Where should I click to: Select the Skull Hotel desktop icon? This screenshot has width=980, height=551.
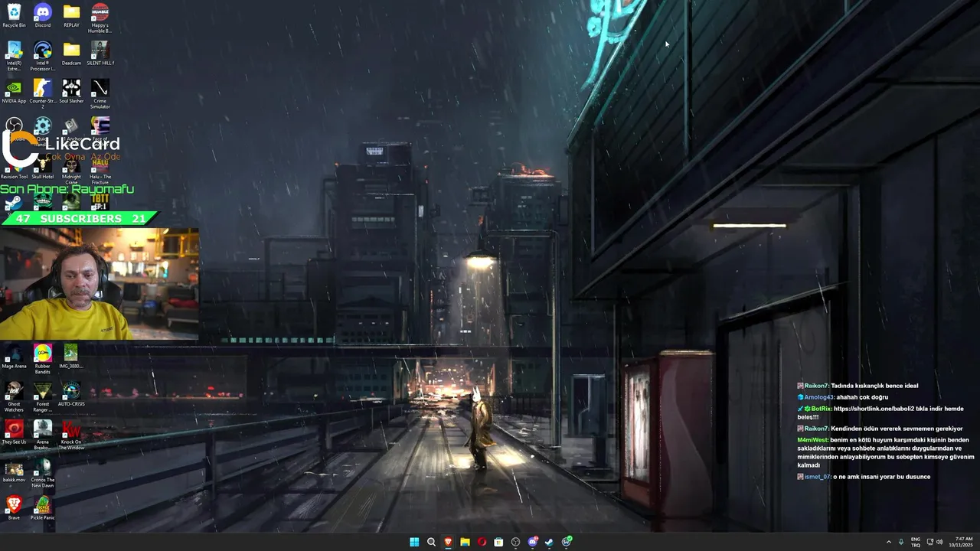coord(43,168)
